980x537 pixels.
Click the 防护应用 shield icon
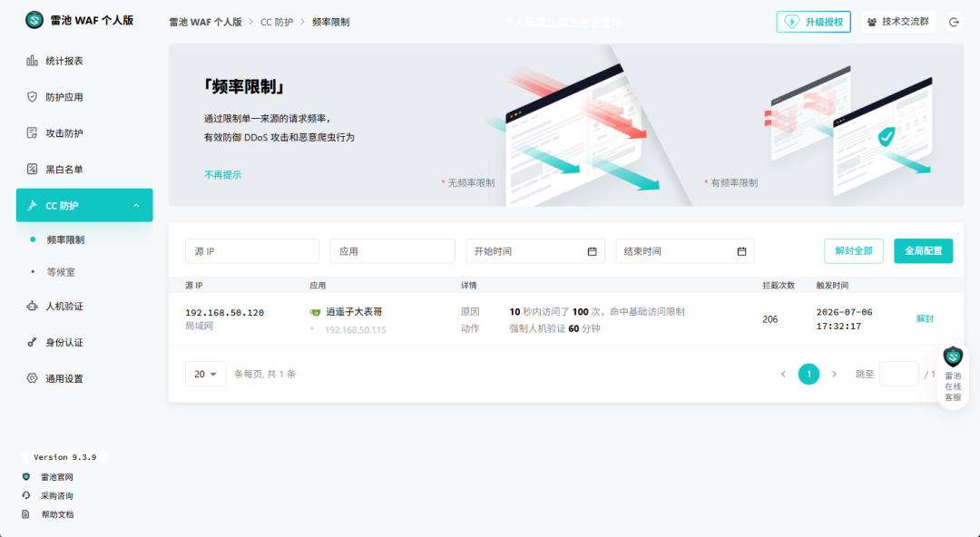click(32, 97)
